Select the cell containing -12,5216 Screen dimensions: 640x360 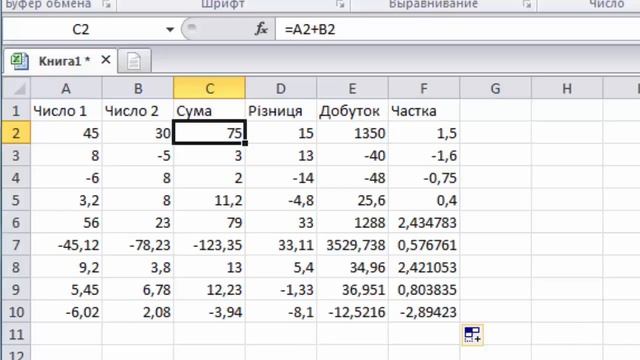pyautogui.click(x=352, y=312)
